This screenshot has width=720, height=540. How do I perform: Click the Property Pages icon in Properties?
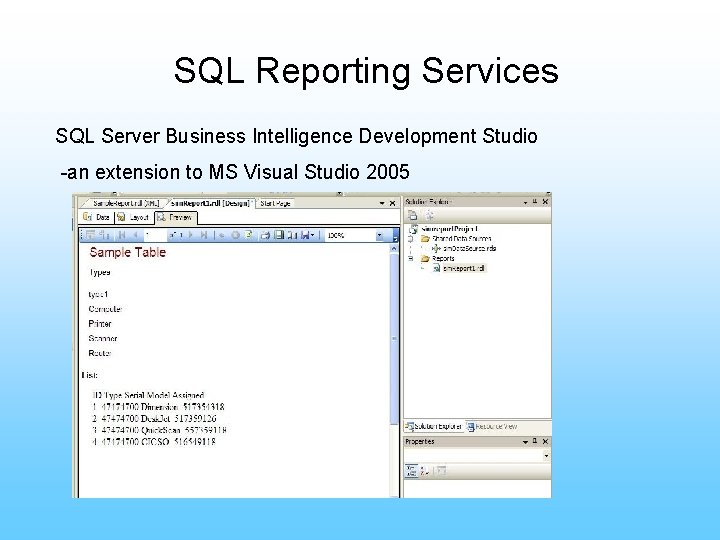(441, 471)
